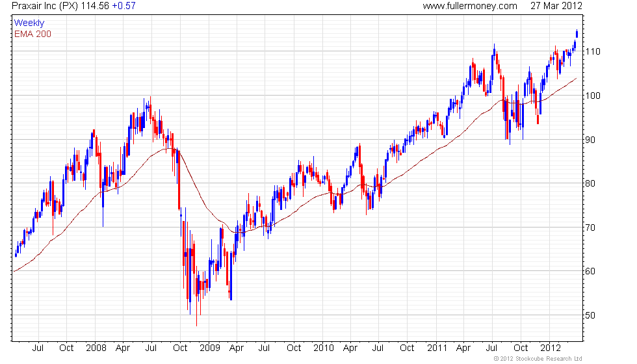
Task: Click the 2008 year axis label
Action: [96, 348]
